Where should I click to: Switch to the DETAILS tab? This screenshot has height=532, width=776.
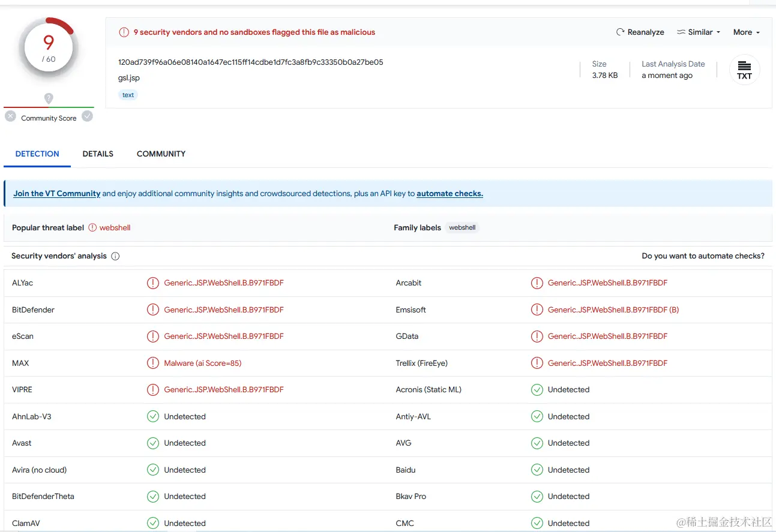point(98,154)
